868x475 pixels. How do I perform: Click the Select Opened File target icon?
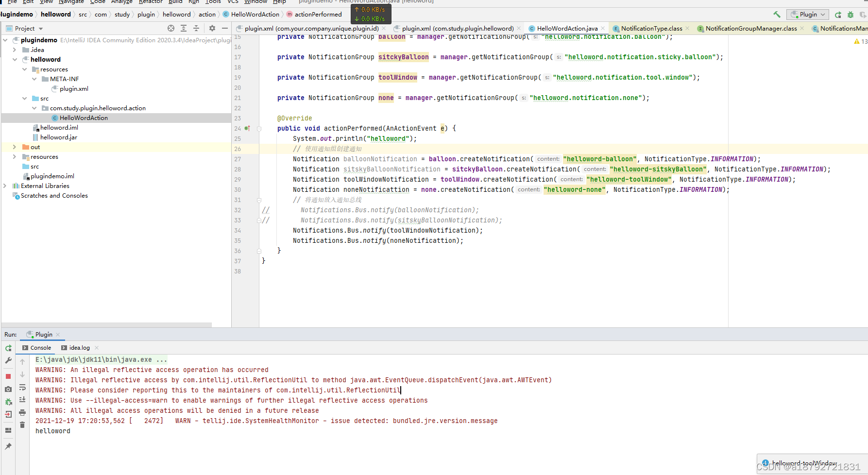171,28
